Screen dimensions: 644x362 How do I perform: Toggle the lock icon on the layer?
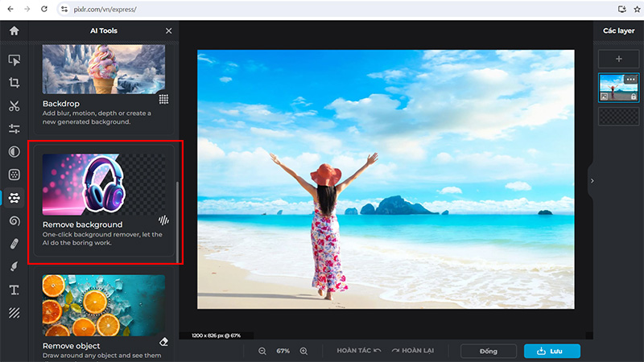[x=634, y=97]
